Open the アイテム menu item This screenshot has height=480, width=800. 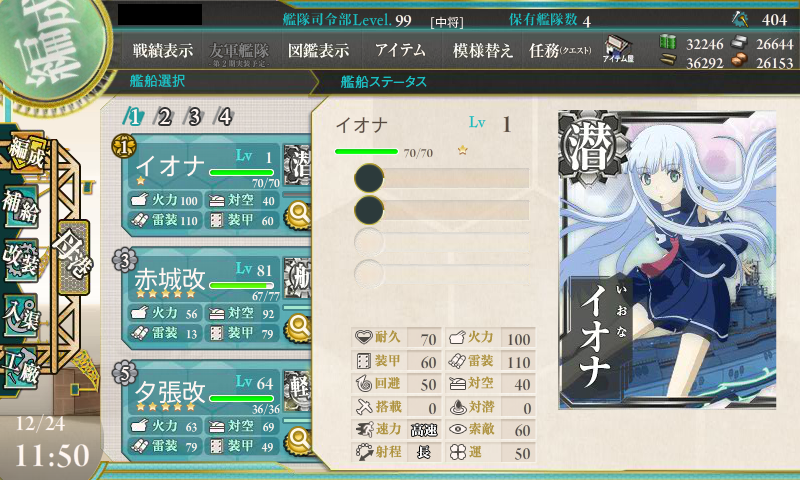point(401,50)
